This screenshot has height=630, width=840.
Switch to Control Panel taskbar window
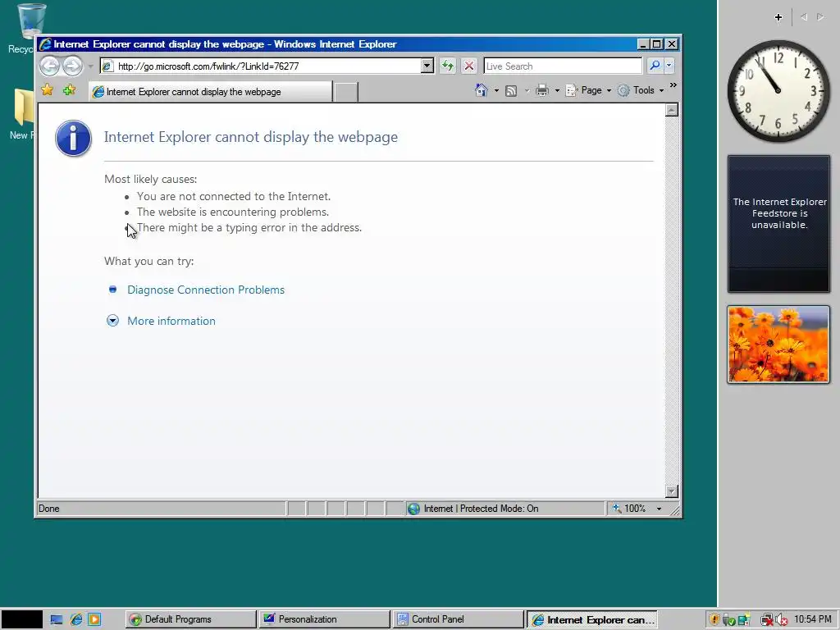click(x=458, y=619)
